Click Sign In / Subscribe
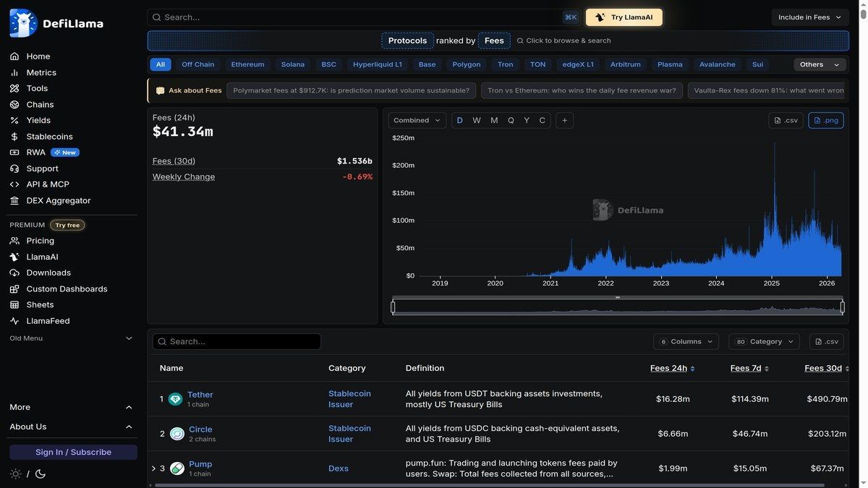Image resolution: width=868 pixels, height=488 pixels. (73, 450)
